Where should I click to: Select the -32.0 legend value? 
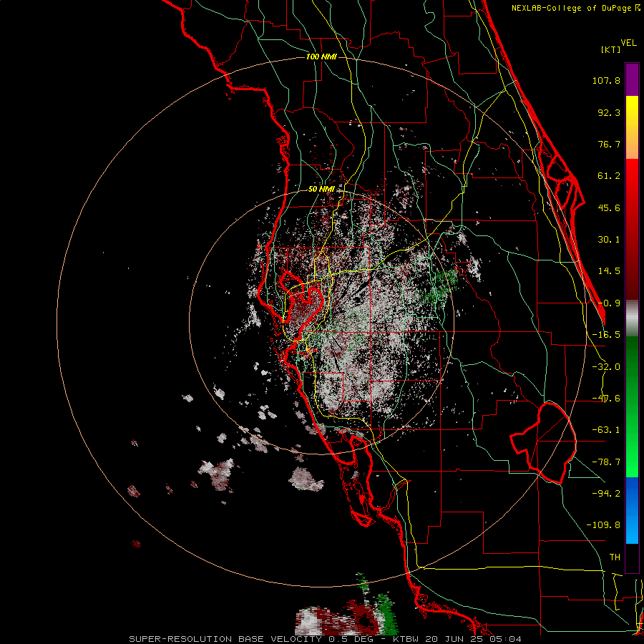click(606, 367)
